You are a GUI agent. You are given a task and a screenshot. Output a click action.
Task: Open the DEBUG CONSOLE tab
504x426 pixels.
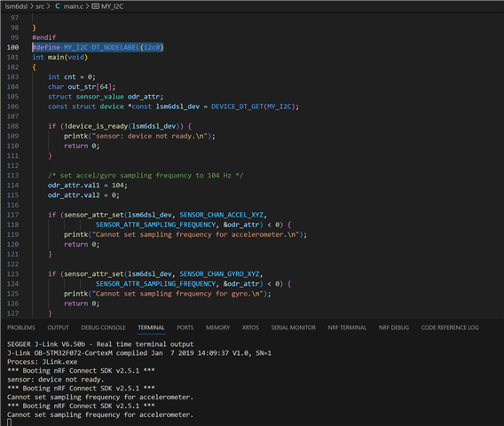103,327
